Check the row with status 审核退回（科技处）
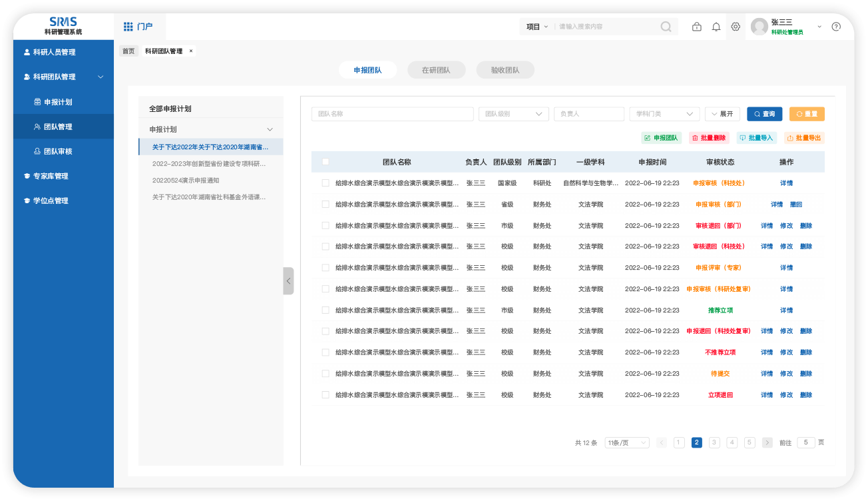The width and height of the screenshot is (868, 501). tap(325, 246)
